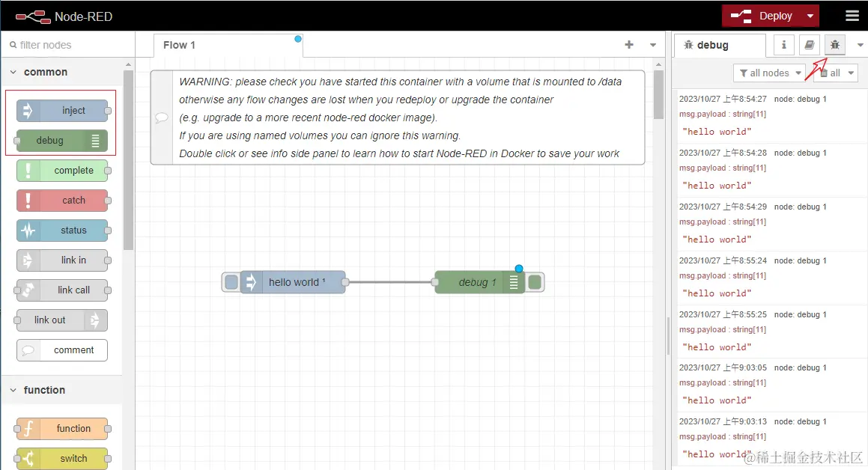Select the debug node in palette
Viewport: 868px width, 470px height.
point(62,141)
